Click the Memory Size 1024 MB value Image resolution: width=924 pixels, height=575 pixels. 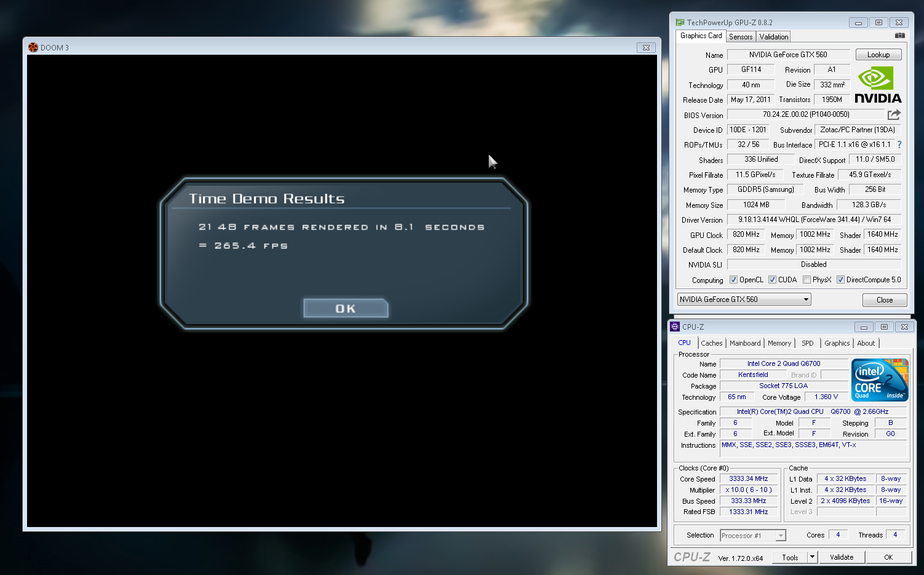756,205
